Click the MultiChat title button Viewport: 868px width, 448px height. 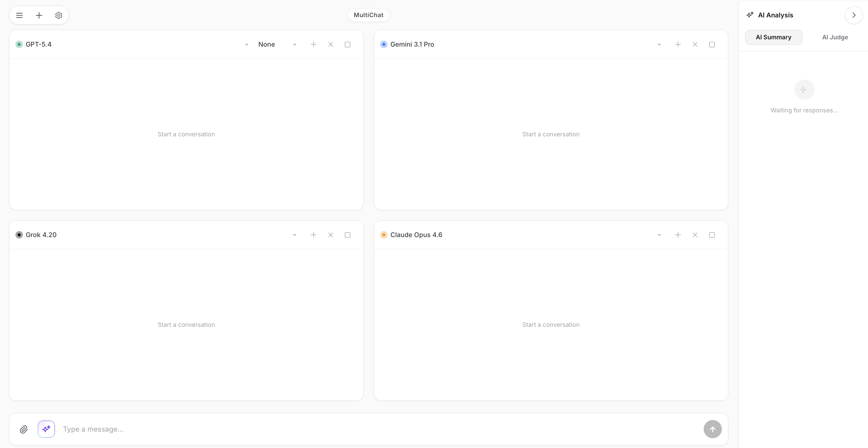(x=368, y=15)
